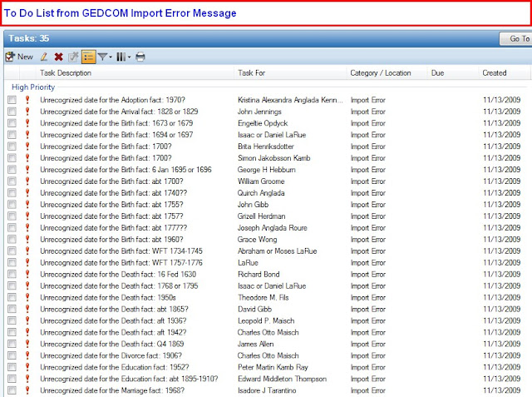This screenshot has height=397, width=532.
Task: Click the 'Tasks: 35' panel title
Action: tap(29, 38)
